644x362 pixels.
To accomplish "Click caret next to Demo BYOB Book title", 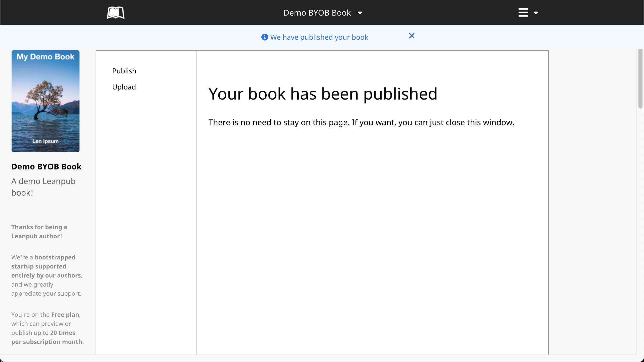I will [360, 13].
